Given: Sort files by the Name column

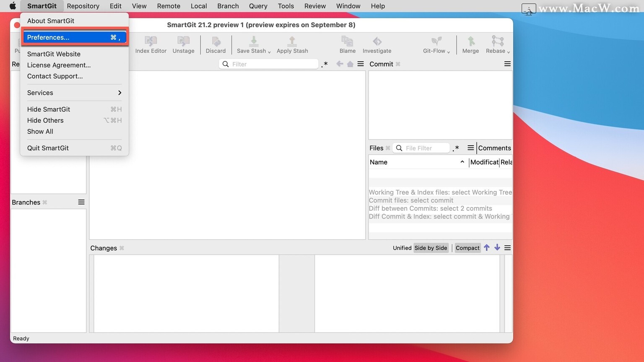Looking at the screenshot, I should [x=418, y=162].
